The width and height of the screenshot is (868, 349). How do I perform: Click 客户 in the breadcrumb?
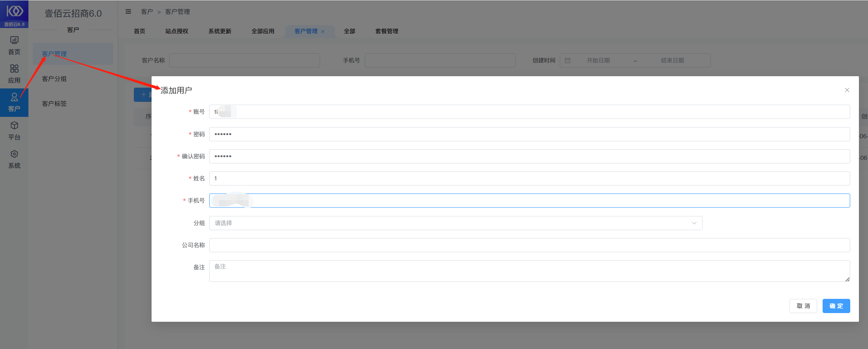coord(147,12)
